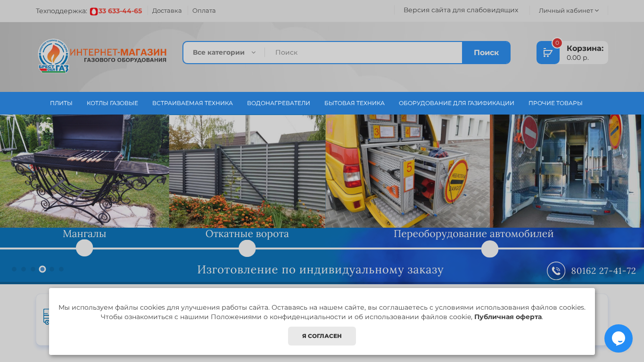Click the circle marker under Мангалы
This screenshot has width=644, height=362.
[x=84, y=248]
